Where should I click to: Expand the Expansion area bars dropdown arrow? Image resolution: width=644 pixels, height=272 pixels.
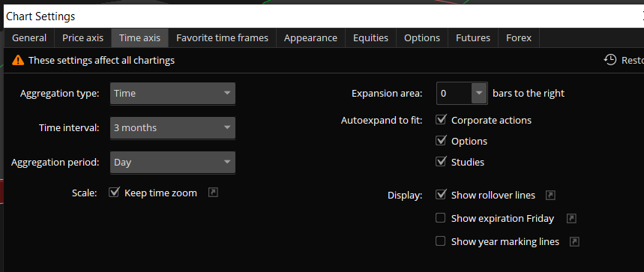click(x=479, y=93)
